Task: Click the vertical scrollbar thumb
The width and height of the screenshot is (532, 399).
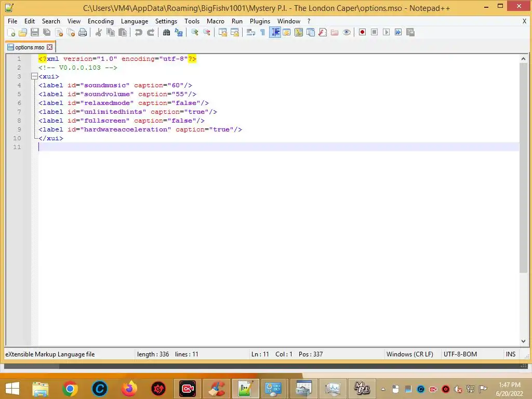Action: click(523, 168)
